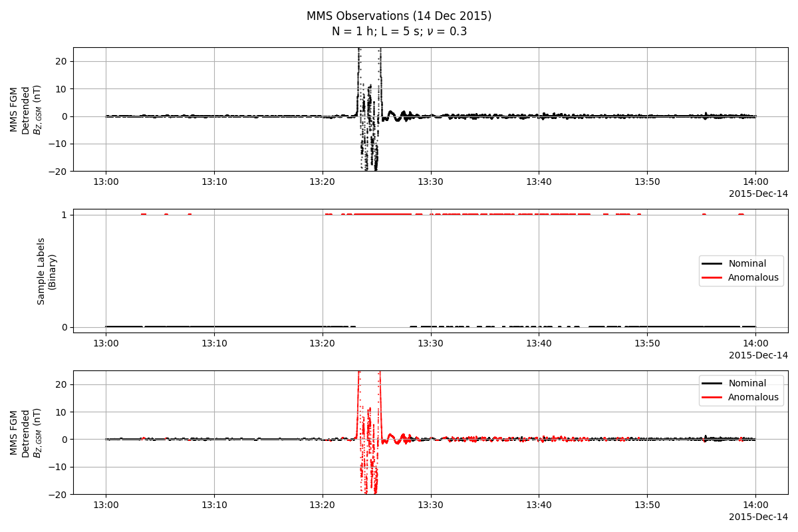Click the top panel's "MMS FGM Detrended" y-axis label
The height and width of the screenshot is (532, 798).
point(26,110)
